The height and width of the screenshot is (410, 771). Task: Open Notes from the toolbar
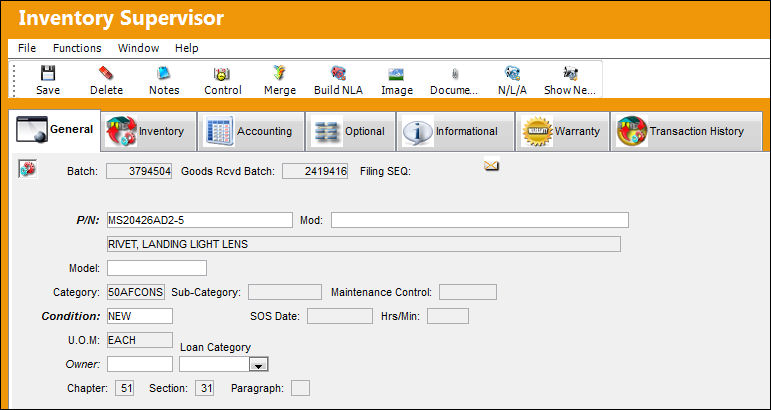point(164,74)
